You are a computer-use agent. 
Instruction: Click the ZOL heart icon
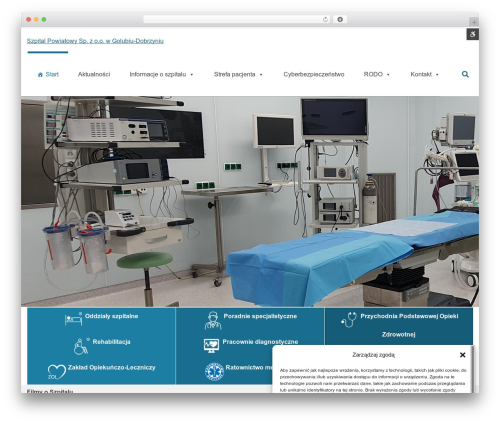(x=57, y=372)
